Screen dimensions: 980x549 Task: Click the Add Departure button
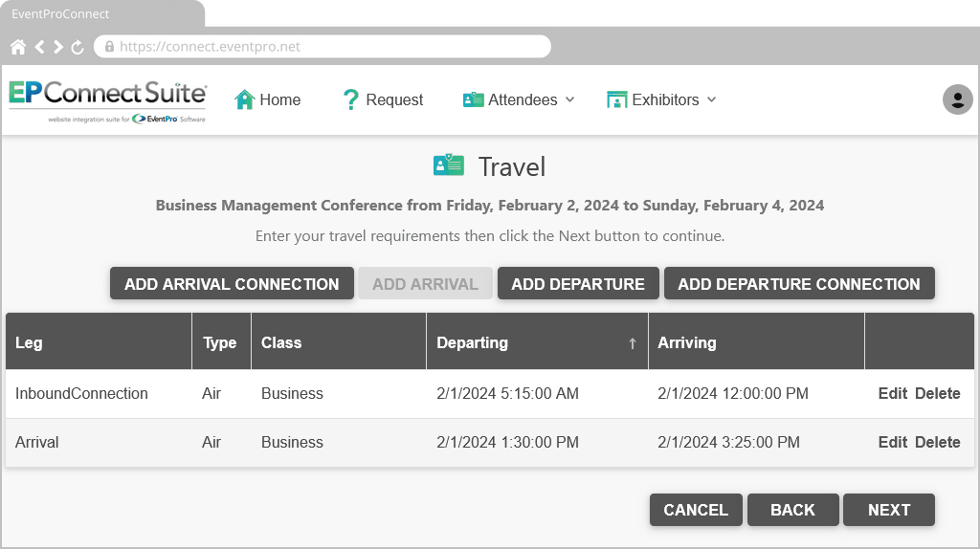[x=578, y=283]
